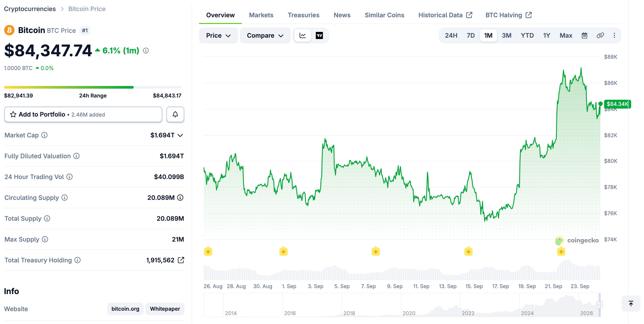Open the Price dropdown
This screenshot has width=644, height=324.
218,35
